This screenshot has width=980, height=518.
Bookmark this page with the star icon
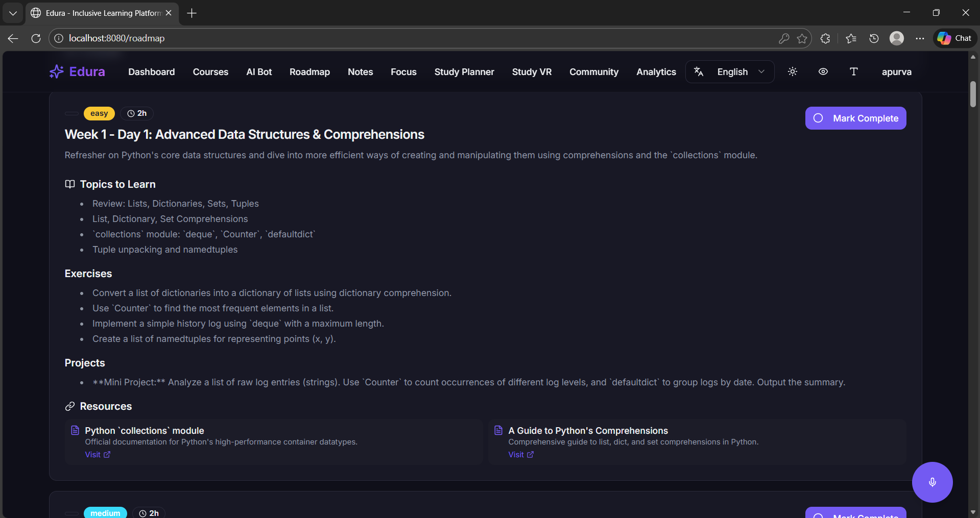[x=802, y=38]
